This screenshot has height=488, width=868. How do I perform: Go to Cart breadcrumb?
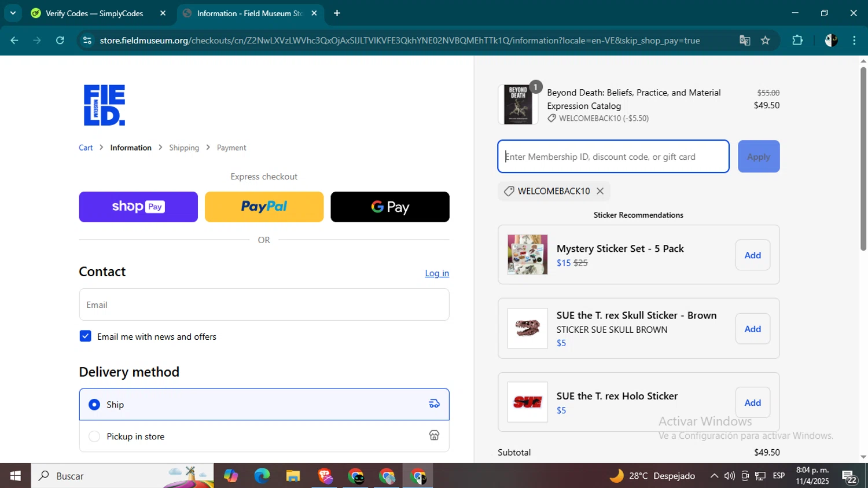pos(86,148)
